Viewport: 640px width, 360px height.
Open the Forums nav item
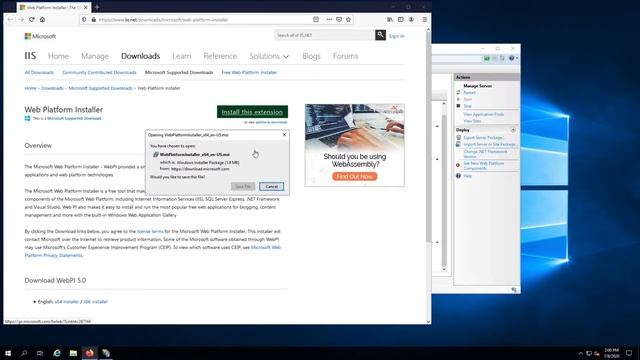(x=345, y=56)
